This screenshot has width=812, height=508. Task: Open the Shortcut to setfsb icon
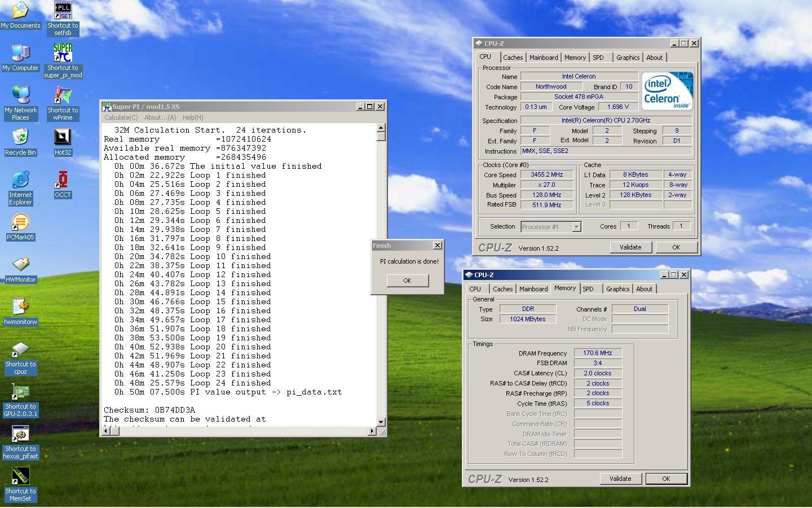point(63,19)
